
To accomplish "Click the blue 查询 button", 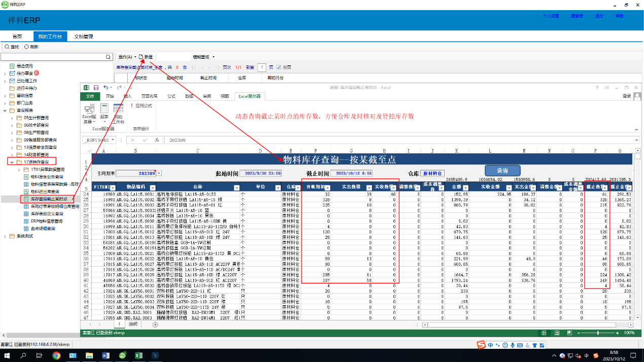I will coord(502,170).
